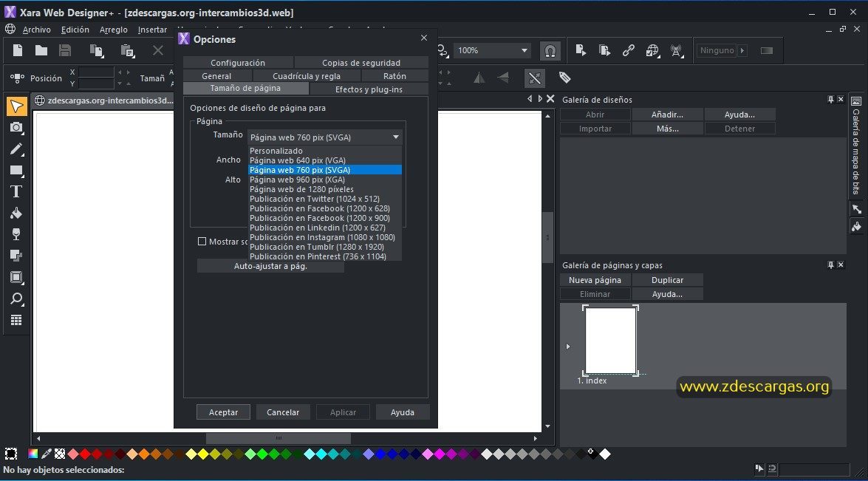Choose Página web 960 pix (XGA)

324,180
